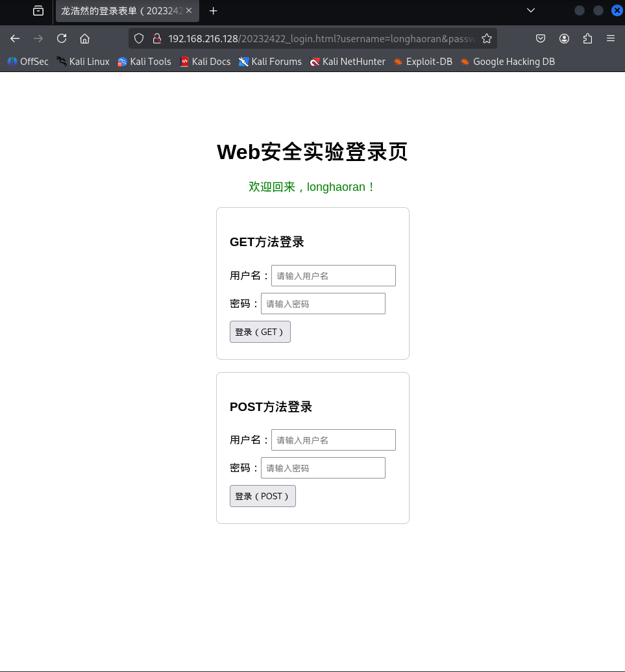Open the Firefox hamburger menu
This screenshot has width=625, height=672.
click(611, 38)
